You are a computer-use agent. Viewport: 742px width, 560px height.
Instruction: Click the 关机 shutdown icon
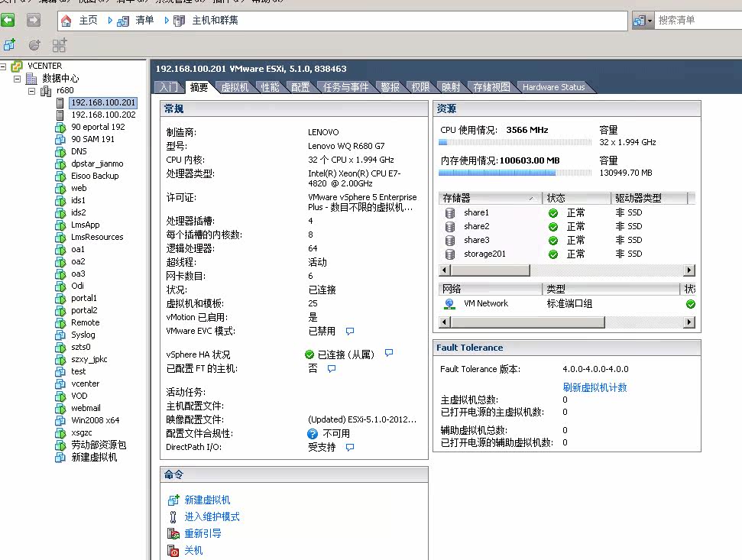point(173,551)
